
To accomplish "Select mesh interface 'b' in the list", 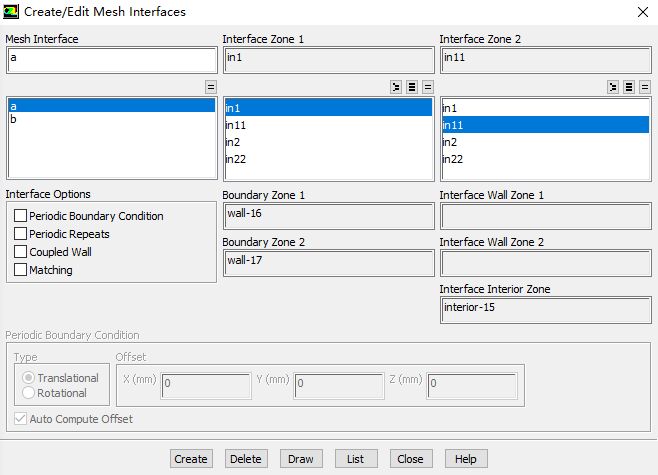I will pyautogui.click(x=14, y=120).
